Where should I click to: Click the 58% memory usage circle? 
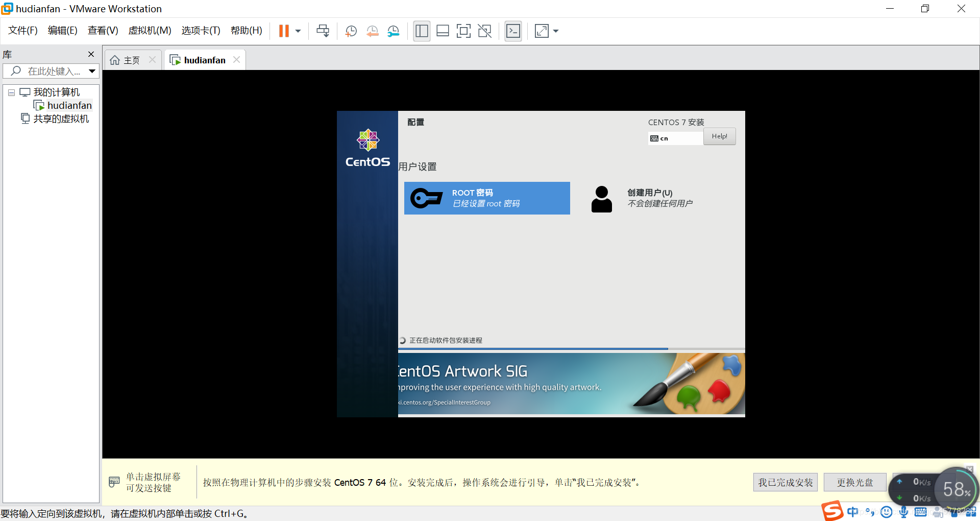click(x=956, y=489)
